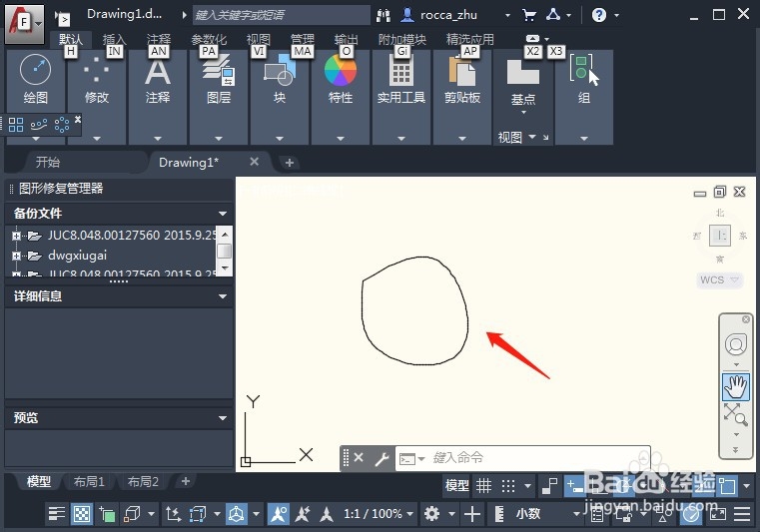Switch to the 插入 ribbon tab
This screenshot has height=532, width=760.
[x=114, y=39]
